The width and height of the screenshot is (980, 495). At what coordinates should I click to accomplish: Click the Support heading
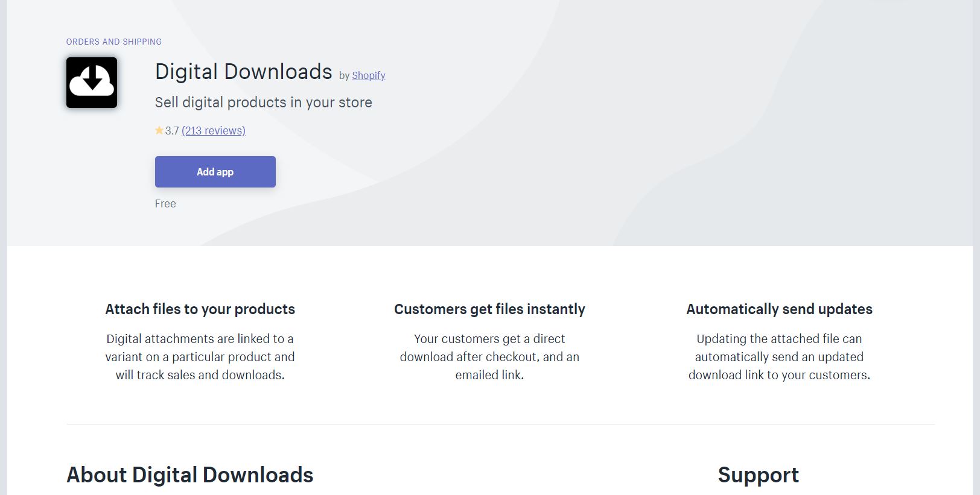coord(759,475)
